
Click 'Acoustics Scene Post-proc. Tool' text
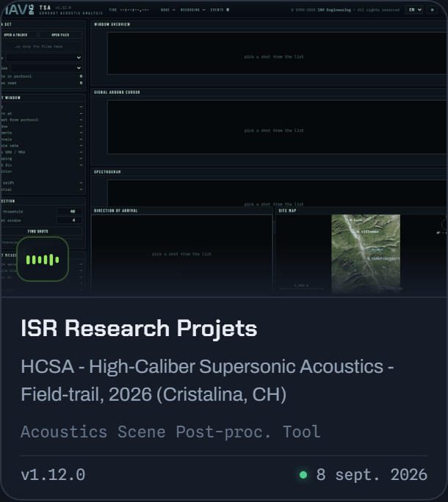click(170, 432)
